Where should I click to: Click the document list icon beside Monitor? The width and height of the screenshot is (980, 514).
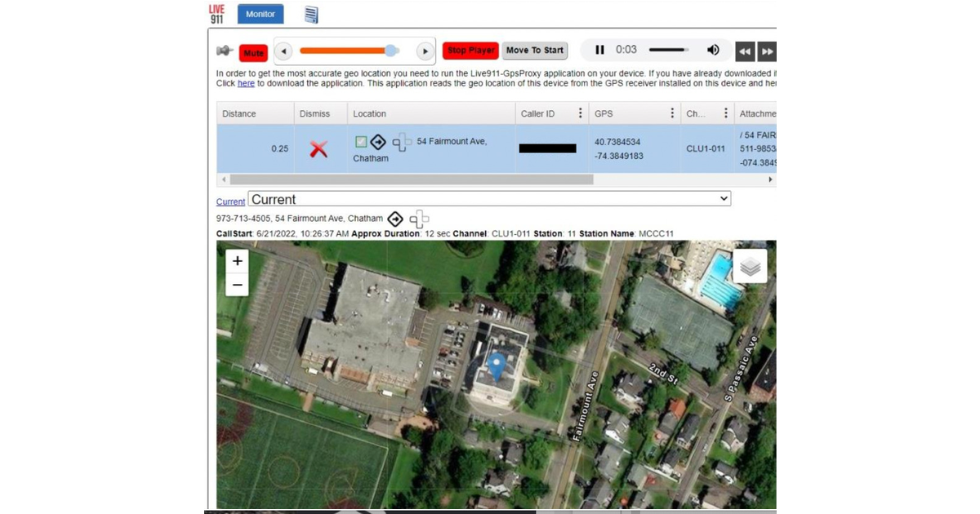tap(311, 15)
